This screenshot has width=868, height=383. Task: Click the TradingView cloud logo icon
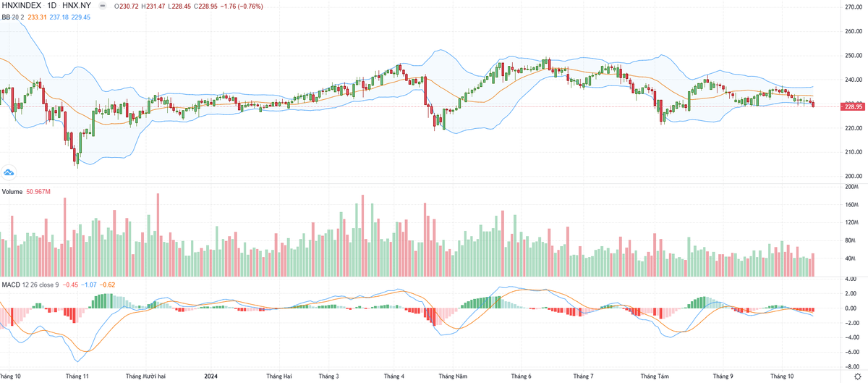[x=9, y=172]
